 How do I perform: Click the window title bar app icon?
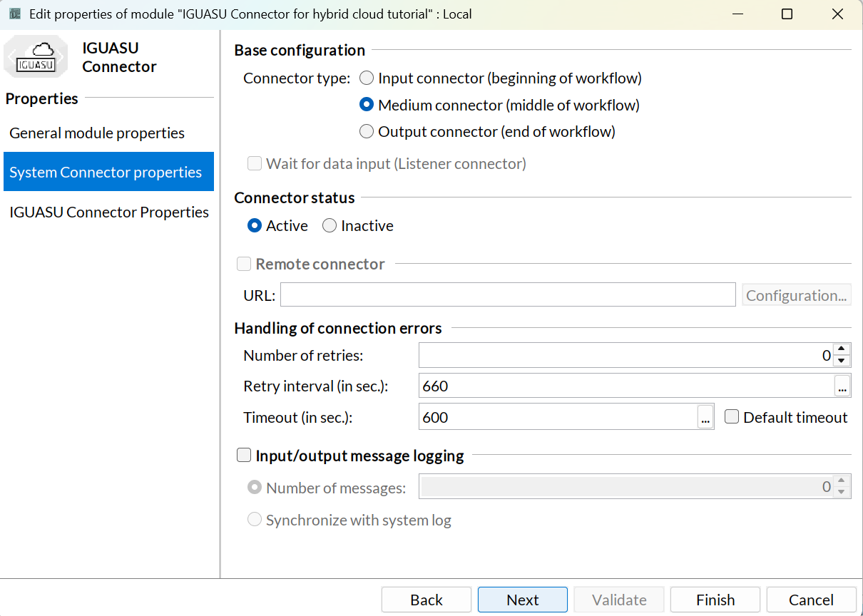[14, 14]
